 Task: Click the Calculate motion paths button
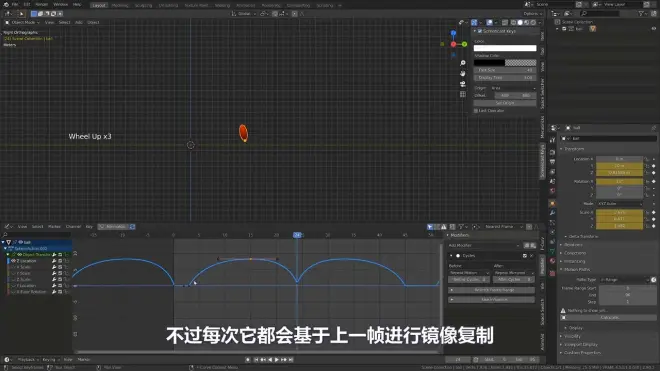point(609,318)
